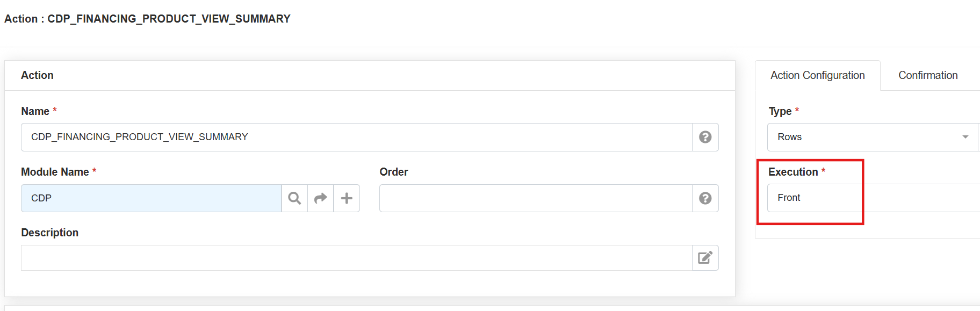
Task: Click the Execution field label
Action: click(792, 172)
